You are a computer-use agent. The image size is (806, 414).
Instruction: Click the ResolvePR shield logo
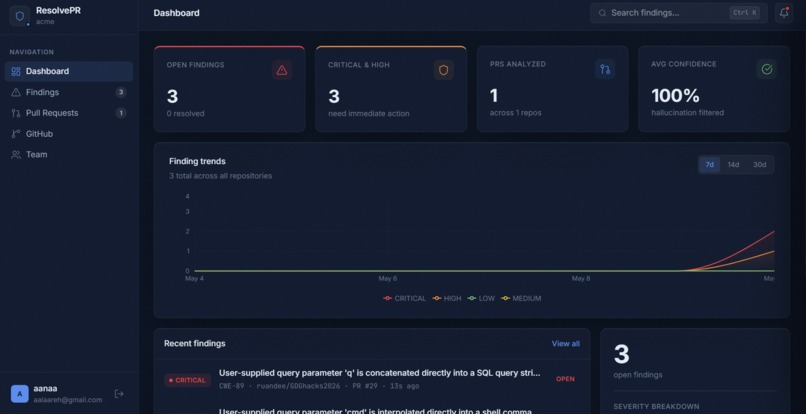20,16
